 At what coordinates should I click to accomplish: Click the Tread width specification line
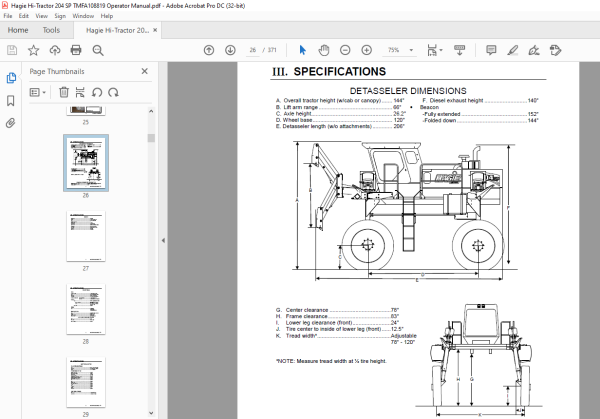pyautogui.click(x=346, y=336)
